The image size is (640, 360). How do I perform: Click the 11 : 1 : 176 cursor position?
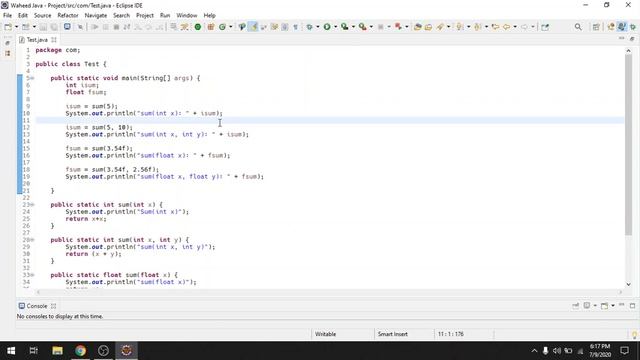click(x=451, y=334)
